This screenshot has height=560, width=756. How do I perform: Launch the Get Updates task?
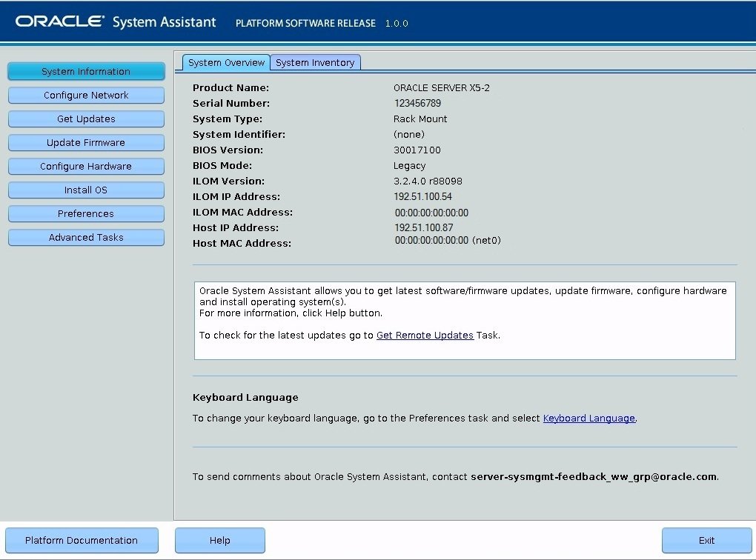tap(86, 119)
